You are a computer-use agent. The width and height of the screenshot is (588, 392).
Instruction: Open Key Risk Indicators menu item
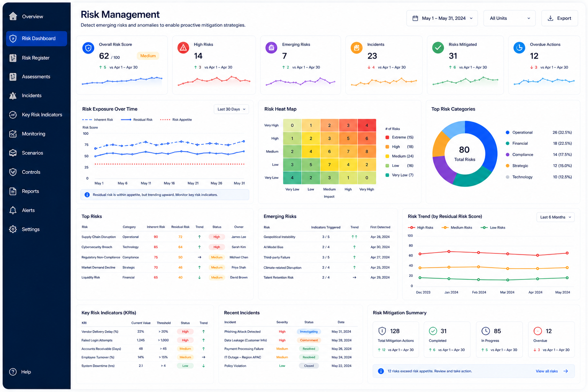[36, 115]
